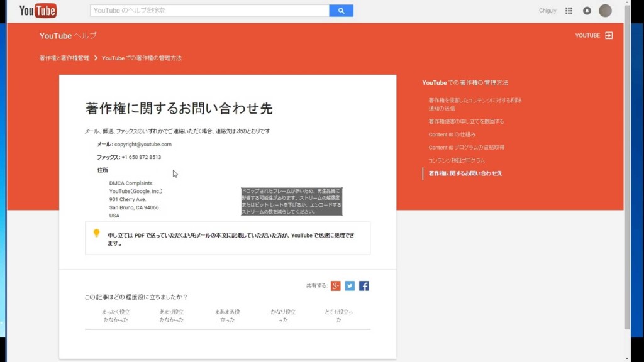The image size is (644, 362).
Task: Open the account profile avatar
Action: coord(605,11)
